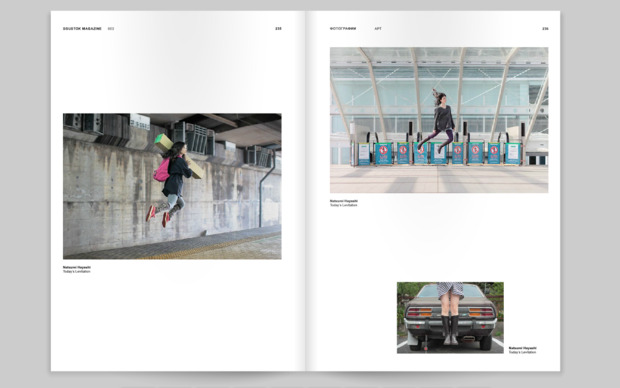The height and width of the screenshot is (388, 620).
Task: Open the car levitation photo
Action: click(x=450, y=318)
